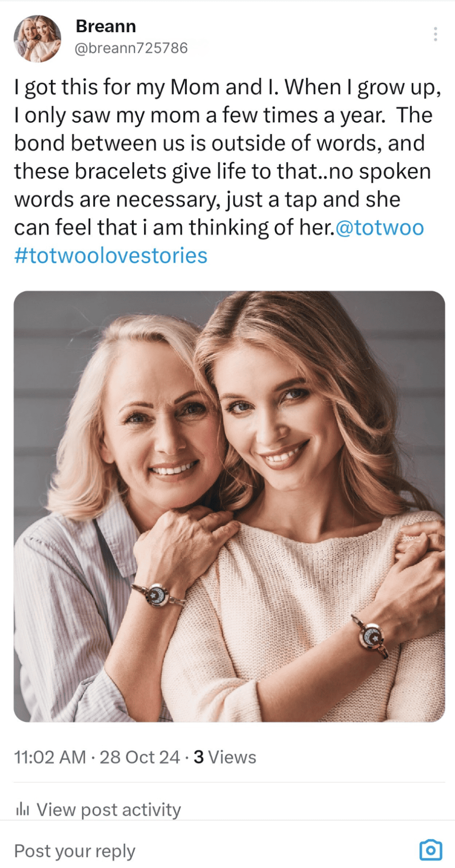Open the @totwoo mention link

pyautogui.click(x=379, y=228)
